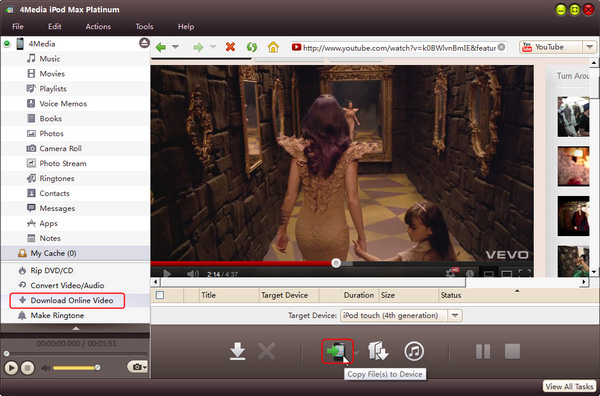
Task: Open the Tools menu
Action: [x=144, y=26]
